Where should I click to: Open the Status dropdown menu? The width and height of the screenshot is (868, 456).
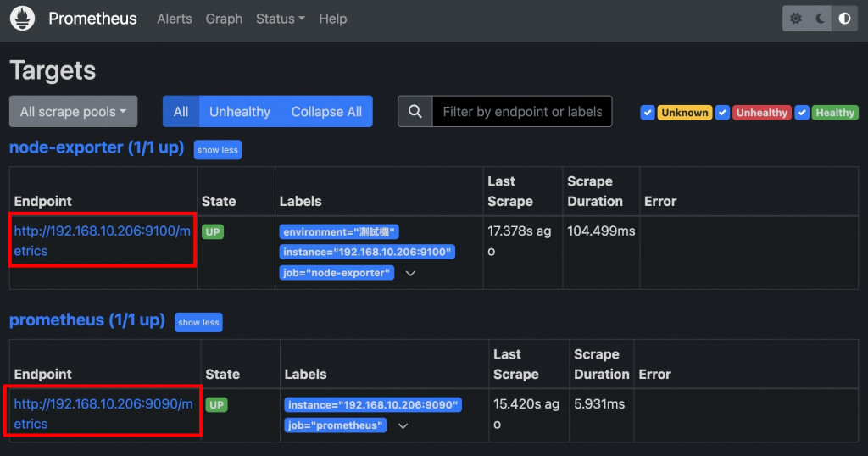pyautogui.click(x=280, y=19)
